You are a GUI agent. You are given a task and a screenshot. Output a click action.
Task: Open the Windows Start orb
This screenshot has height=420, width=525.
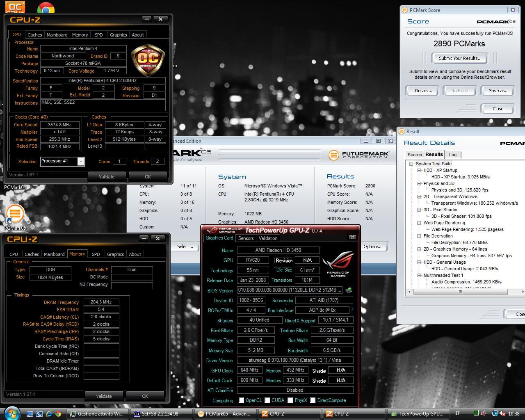(x=11, y=413)
